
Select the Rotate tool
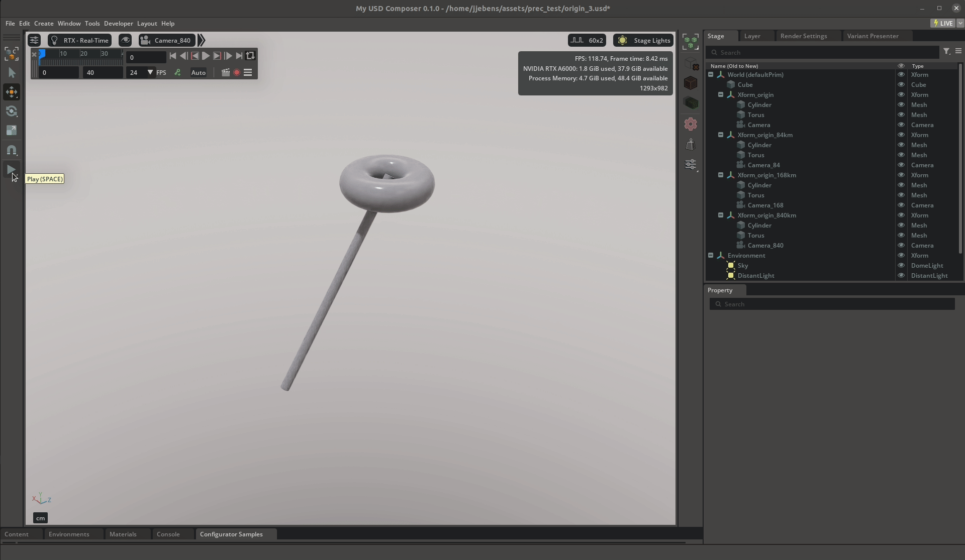(x=12, y=111)
